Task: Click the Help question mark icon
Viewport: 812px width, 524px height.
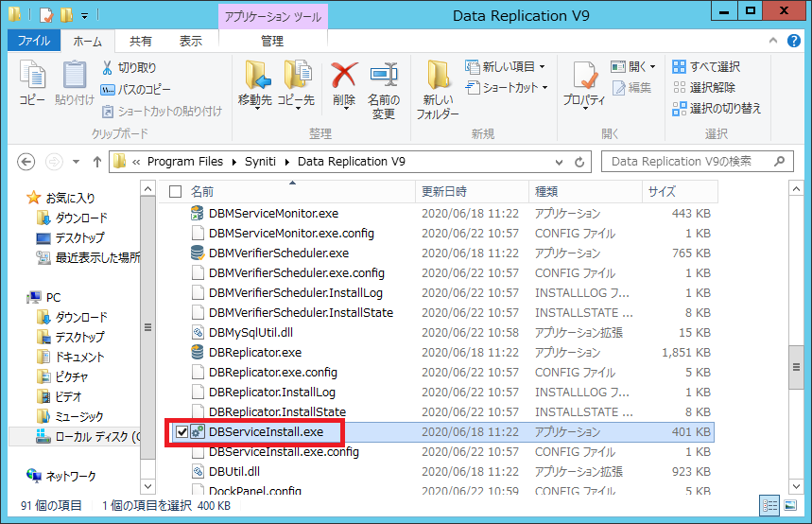Action: tap(793, 41)
